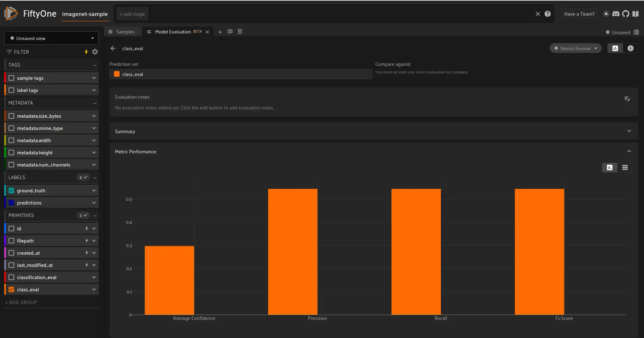Collapse the LABELS group
The height and width of the screenshot is (338, 644).
tap(95, 178)
